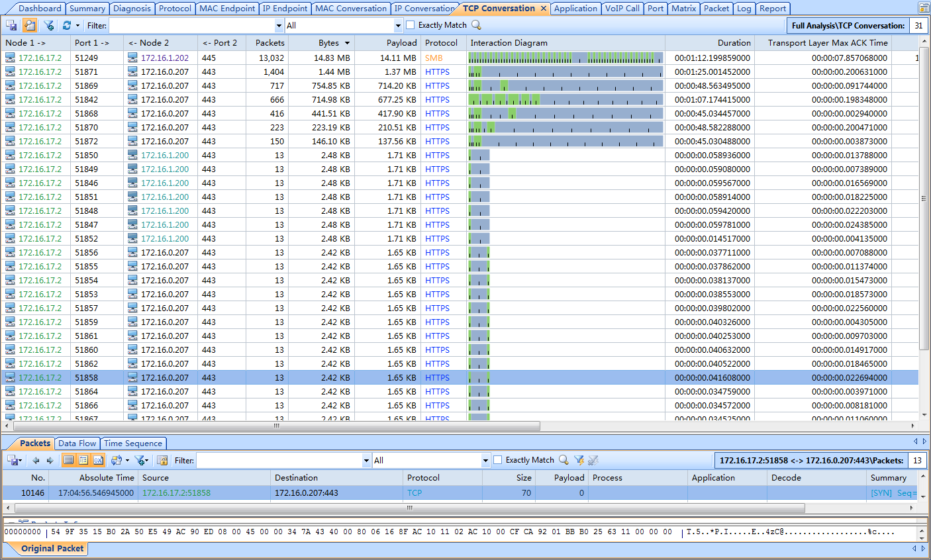Viewport: 931px width, 560px height.
Task: Open the packets 'All' field dropdown
Action: pos(485,461)
